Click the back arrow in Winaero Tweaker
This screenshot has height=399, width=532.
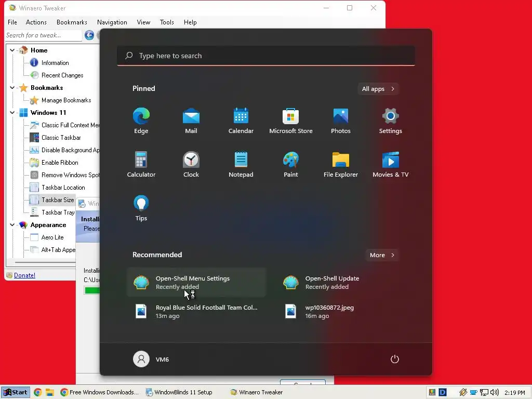[89, 35]
